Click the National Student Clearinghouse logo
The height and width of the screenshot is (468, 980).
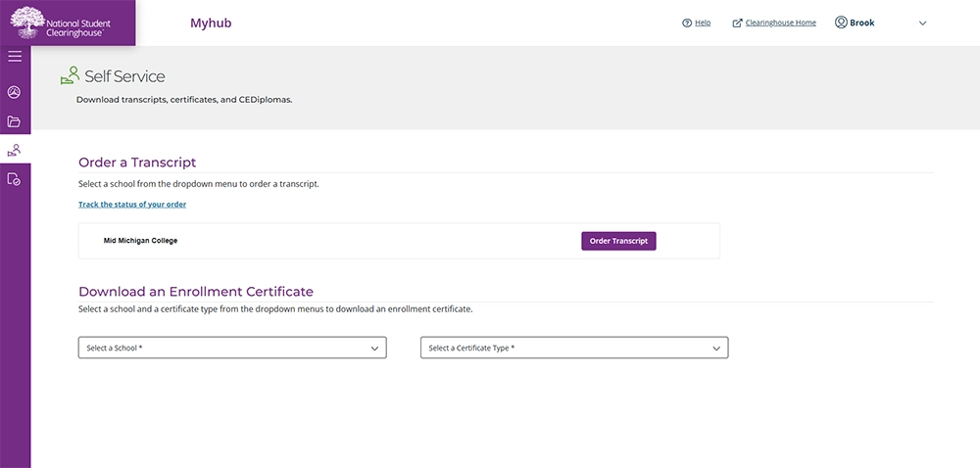click(x=60, y=23)
